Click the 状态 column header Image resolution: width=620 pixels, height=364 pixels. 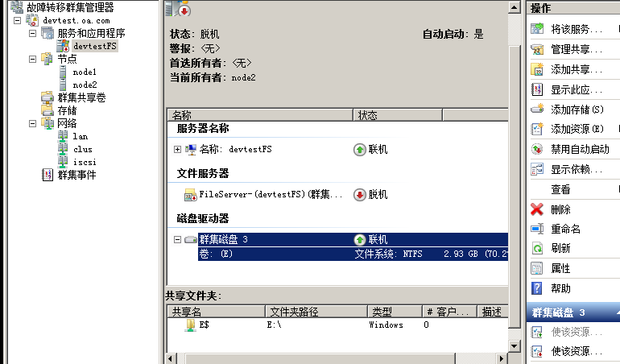(398, 115)
